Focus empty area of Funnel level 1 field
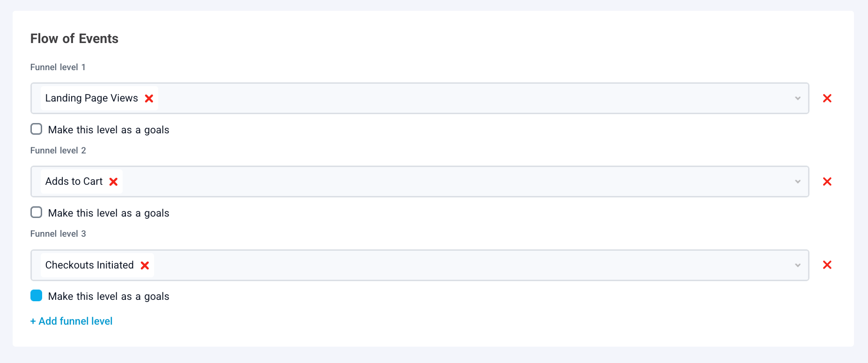 (x=468, y=98)
